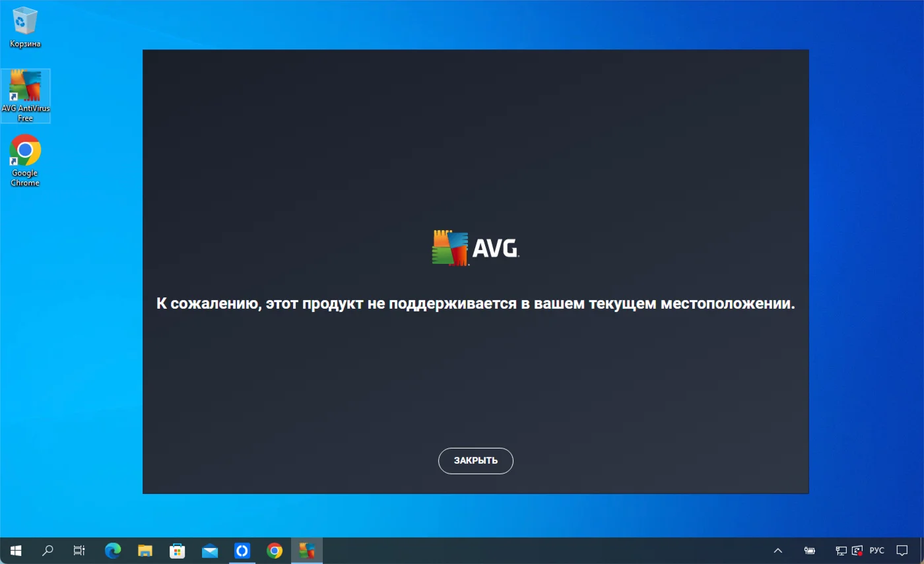Expand hidden system tray icons chevron

(778, 550)
